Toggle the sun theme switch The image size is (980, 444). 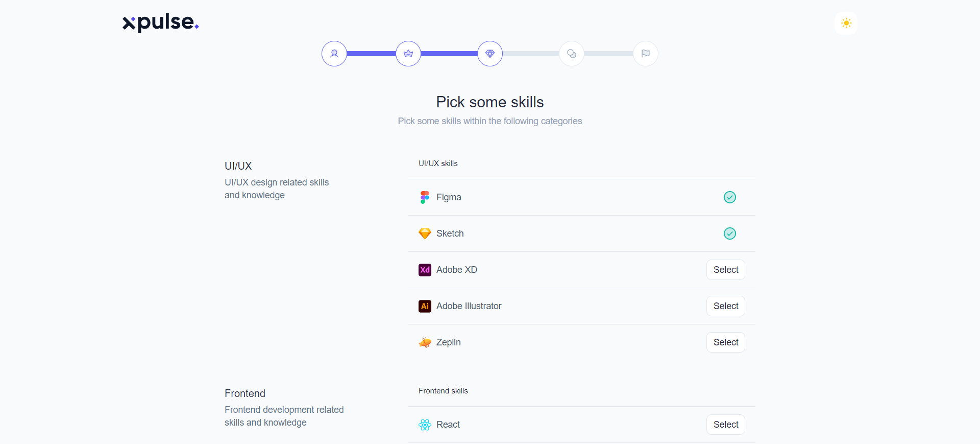[x=846, y=23]
